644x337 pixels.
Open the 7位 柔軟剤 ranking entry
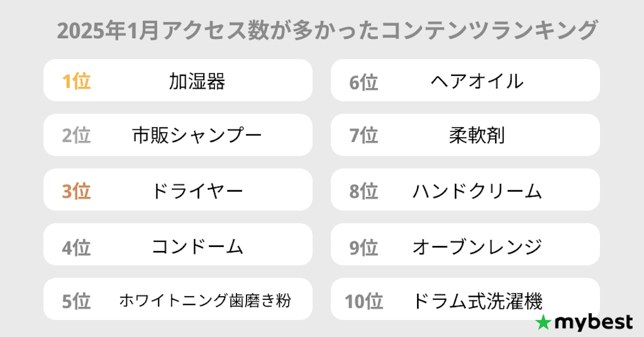click(465, 135)
